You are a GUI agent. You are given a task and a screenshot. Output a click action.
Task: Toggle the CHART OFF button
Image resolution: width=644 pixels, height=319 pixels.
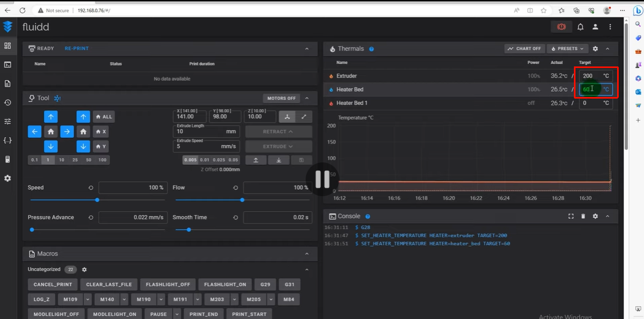(x=524, y=49)
